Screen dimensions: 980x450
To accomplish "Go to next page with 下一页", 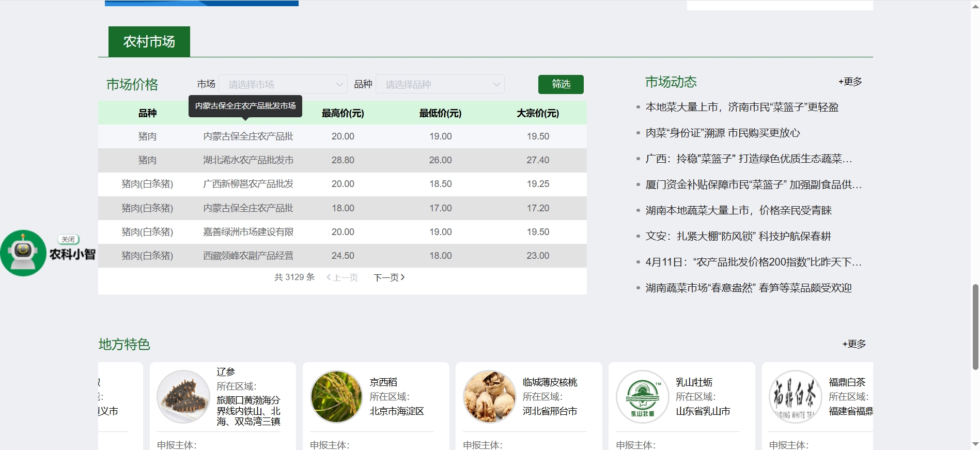I will pos(389,277).
